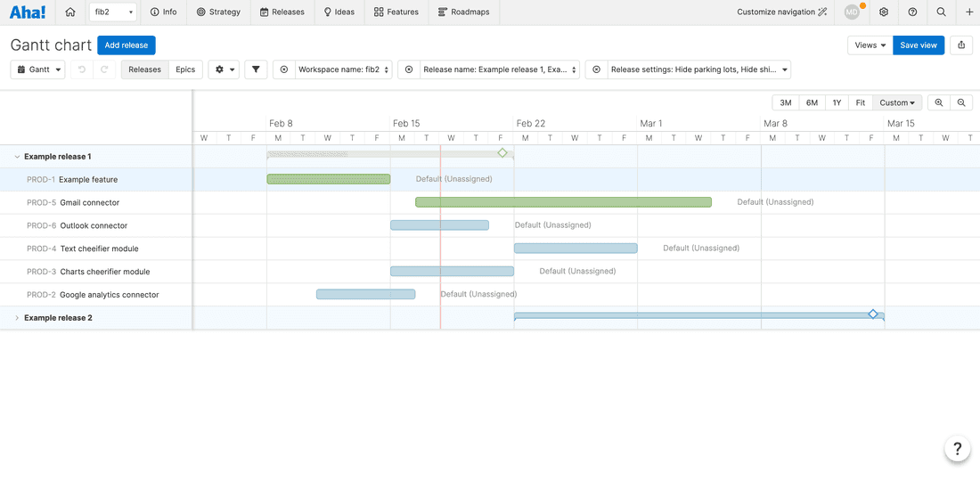Zoom out the Gantt timeline
The height and width of the screenshot is (481, 980).
click(961, 102)
